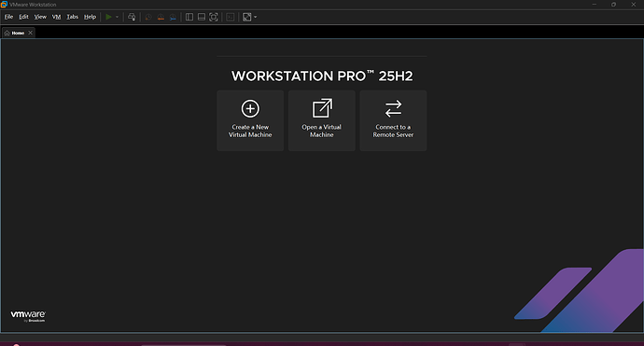Toggle the thumbnail bar panel icon

point(202,17)
